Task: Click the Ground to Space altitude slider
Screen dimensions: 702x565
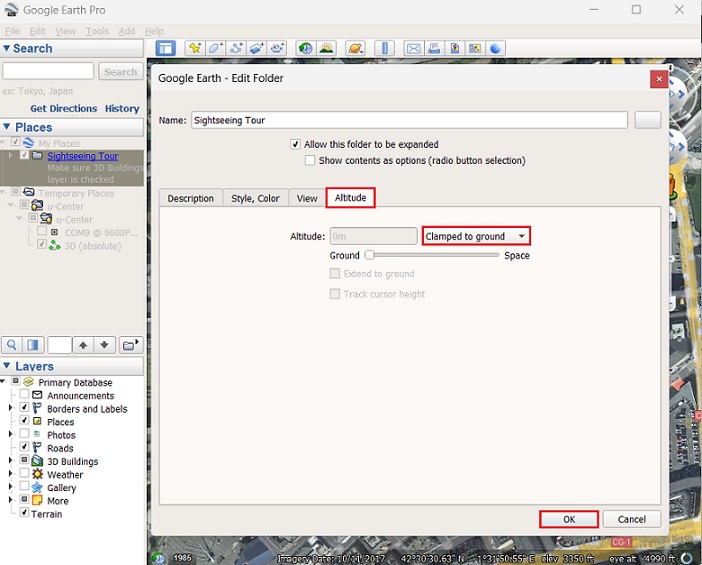Action: 431,255
